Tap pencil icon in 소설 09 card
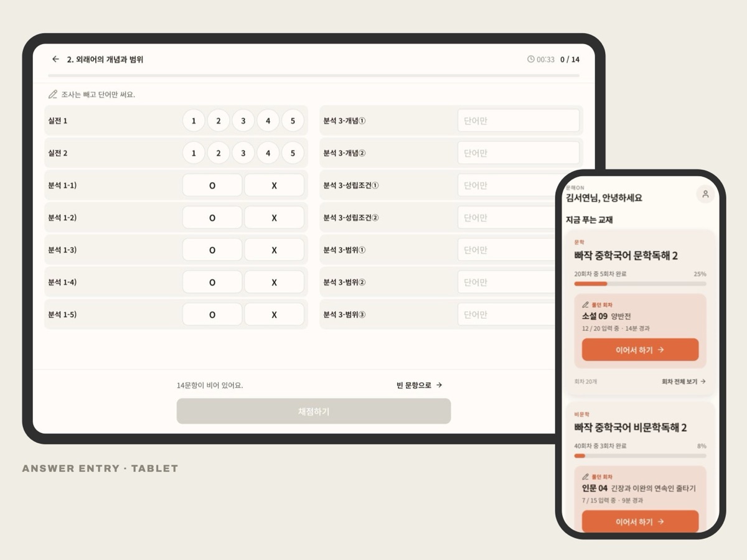Screen dimensions: 747x560 click(x=585, y=305)
